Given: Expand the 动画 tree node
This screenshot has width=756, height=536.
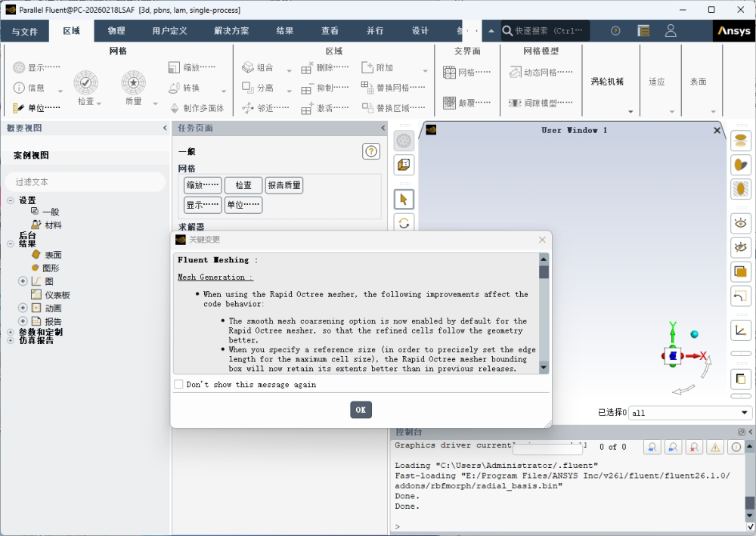Looking at the screenshot, I should click(23, 308).
